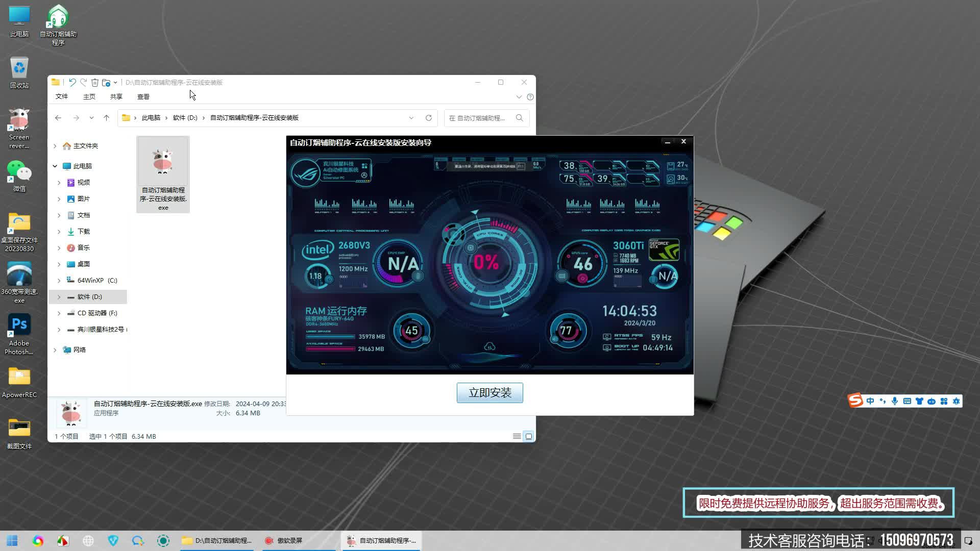The height and width of the screenshot is (551, 980).
Task: Expand the 音乐 tree node arrow
Action: [59, 248]
